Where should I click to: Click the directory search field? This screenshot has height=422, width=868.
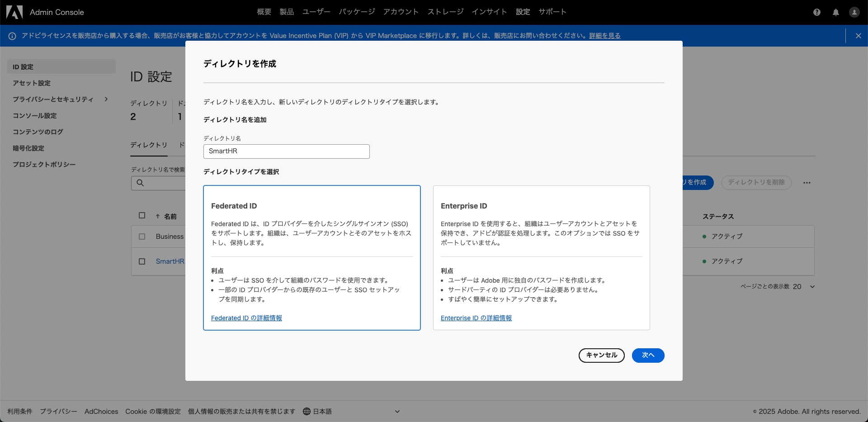click(158, 183)
